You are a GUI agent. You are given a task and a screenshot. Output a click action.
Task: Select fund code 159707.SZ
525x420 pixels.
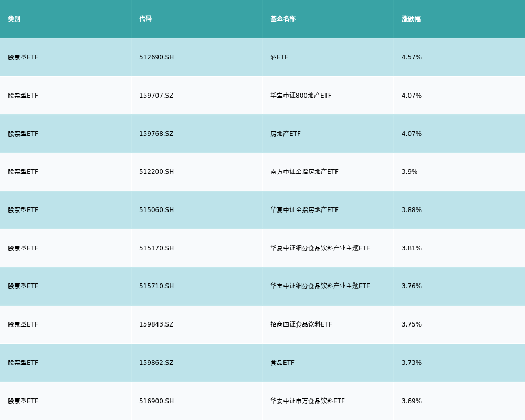pos(156,96)
